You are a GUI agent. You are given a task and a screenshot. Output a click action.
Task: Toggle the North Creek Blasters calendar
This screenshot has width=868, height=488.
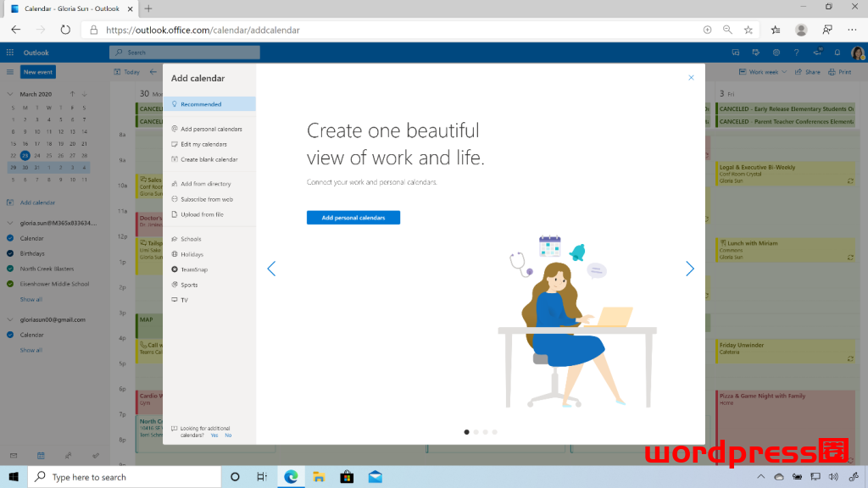(10, 269)
